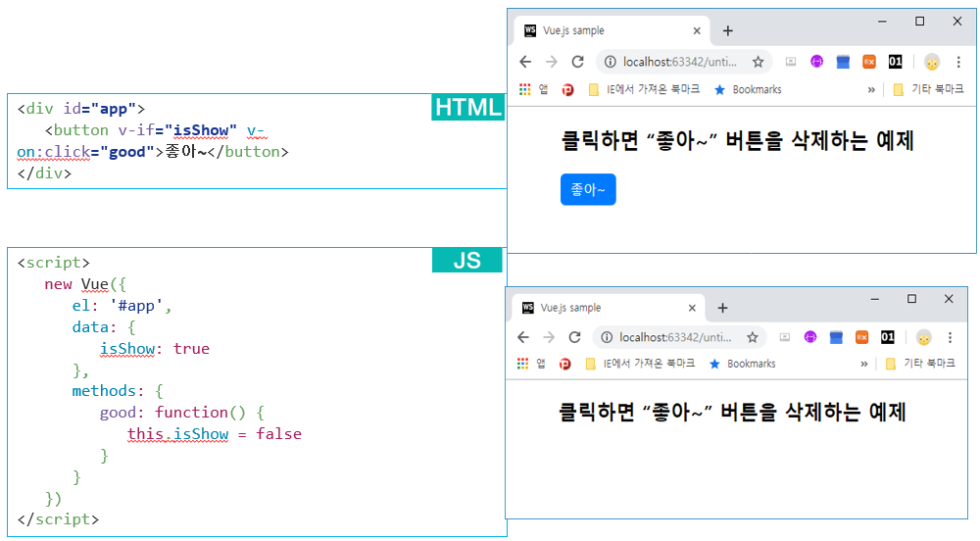Click orange EX extension icon in top browser
The height and width of the screenshot is (541, 980).
(869, 61)
